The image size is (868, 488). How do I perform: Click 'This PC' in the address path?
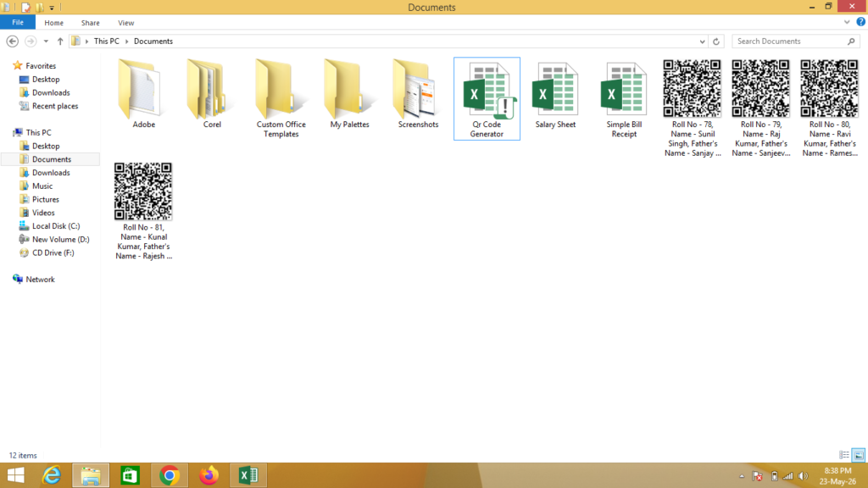pos(106,42)
